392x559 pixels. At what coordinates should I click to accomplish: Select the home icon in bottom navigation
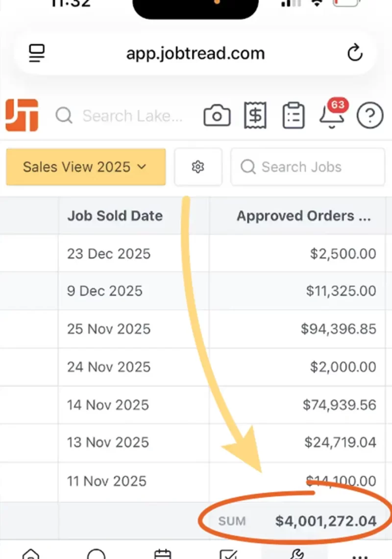31,554
